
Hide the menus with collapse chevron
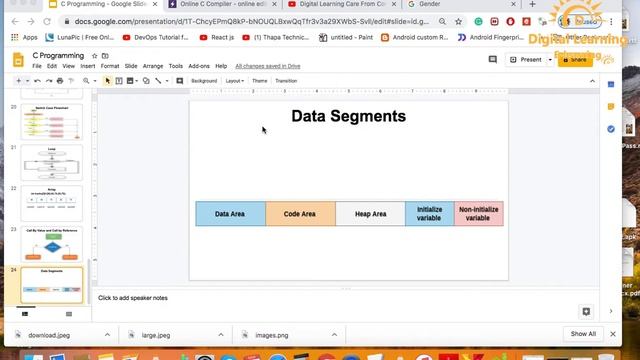[x=592, y=81]
